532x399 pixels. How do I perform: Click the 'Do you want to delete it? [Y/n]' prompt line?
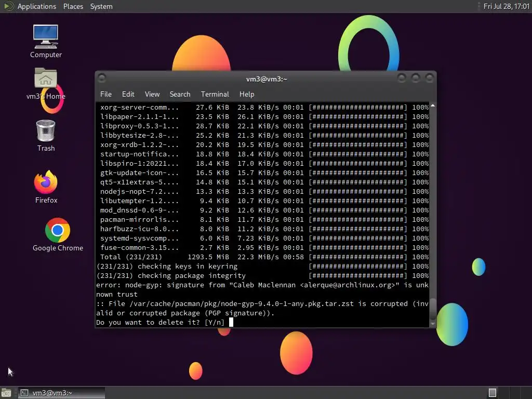click(160, 322)
